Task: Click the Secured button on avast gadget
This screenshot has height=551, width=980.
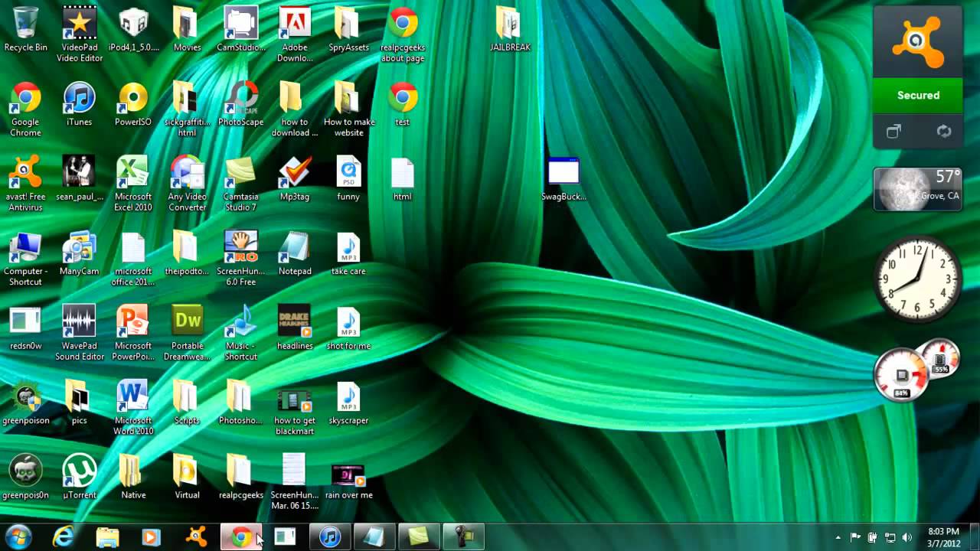Action: pos(918,96)
